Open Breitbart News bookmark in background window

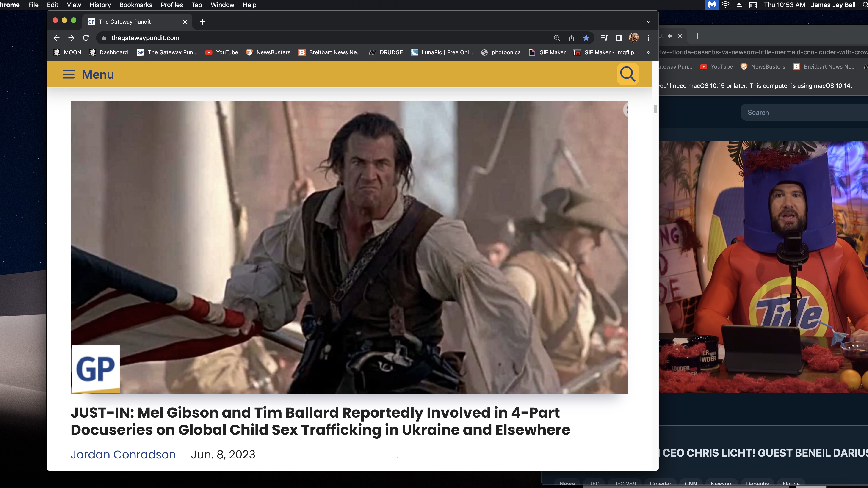point(824,67)
